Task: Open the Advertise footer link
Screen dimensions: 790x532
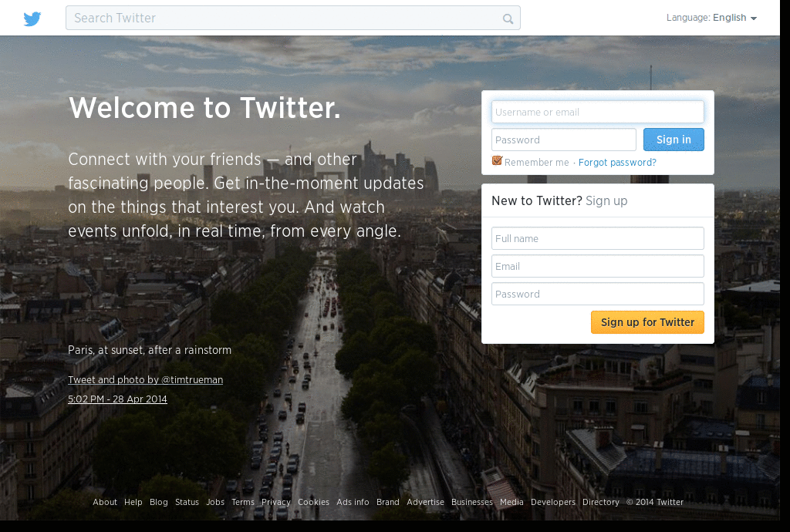Action: pyautogui.click(x=425, y=502)
